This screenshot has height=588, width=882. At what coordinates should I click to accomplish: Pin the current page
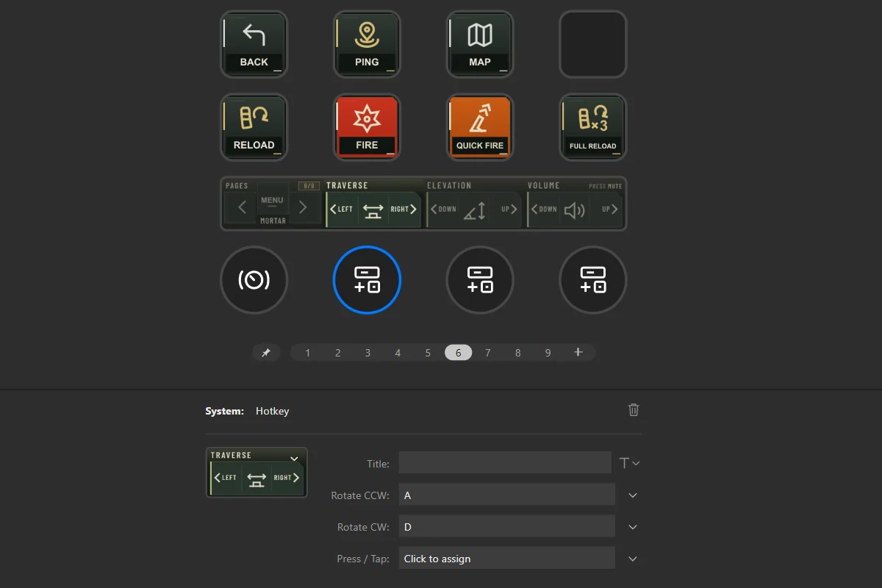click(266, 353)
